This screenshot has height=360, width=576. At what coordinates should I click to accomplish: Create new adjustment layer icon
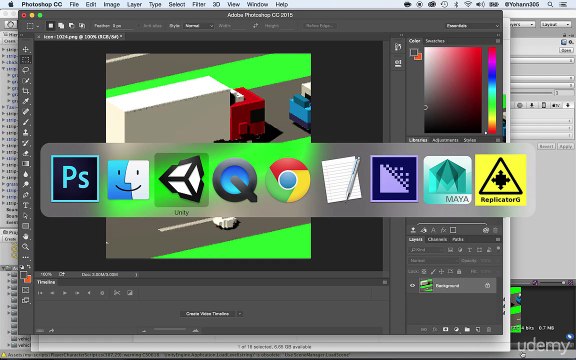pos(456,330)
